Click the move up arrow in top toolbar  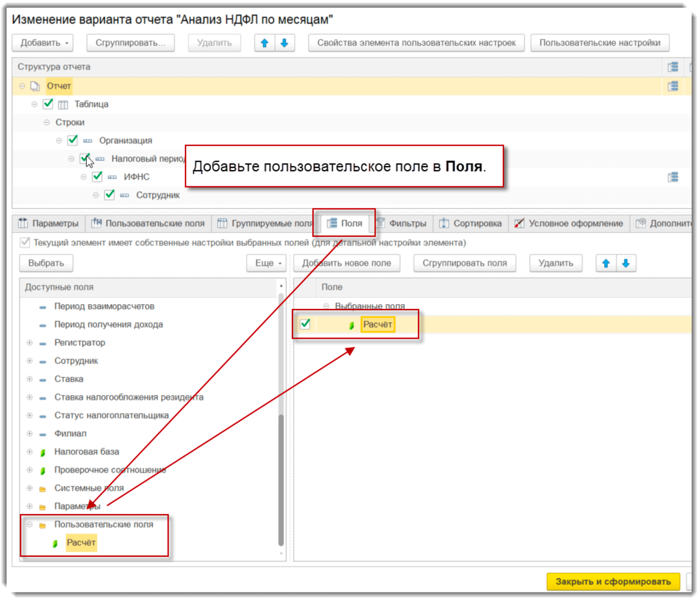point(265,43)
